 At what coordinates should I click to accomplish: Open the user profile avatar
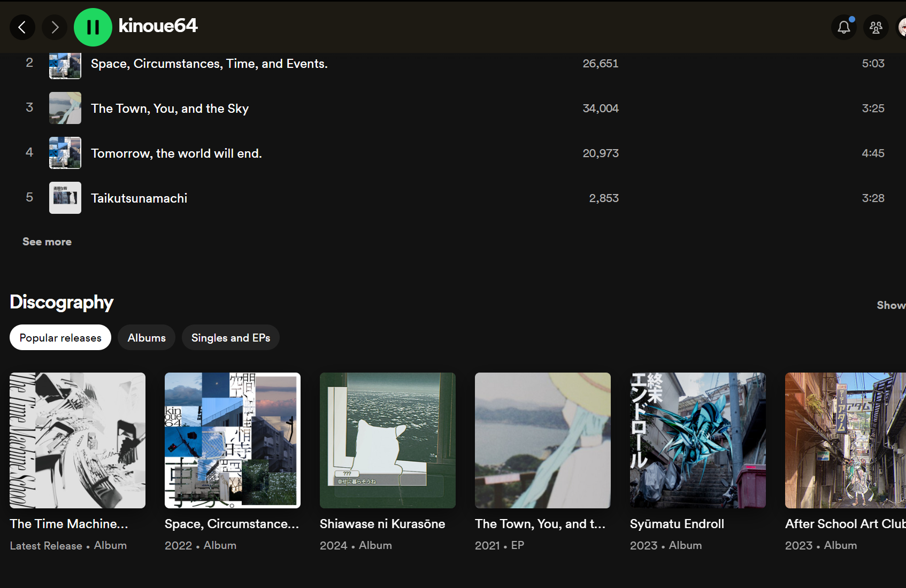click(x=902, y=27)
